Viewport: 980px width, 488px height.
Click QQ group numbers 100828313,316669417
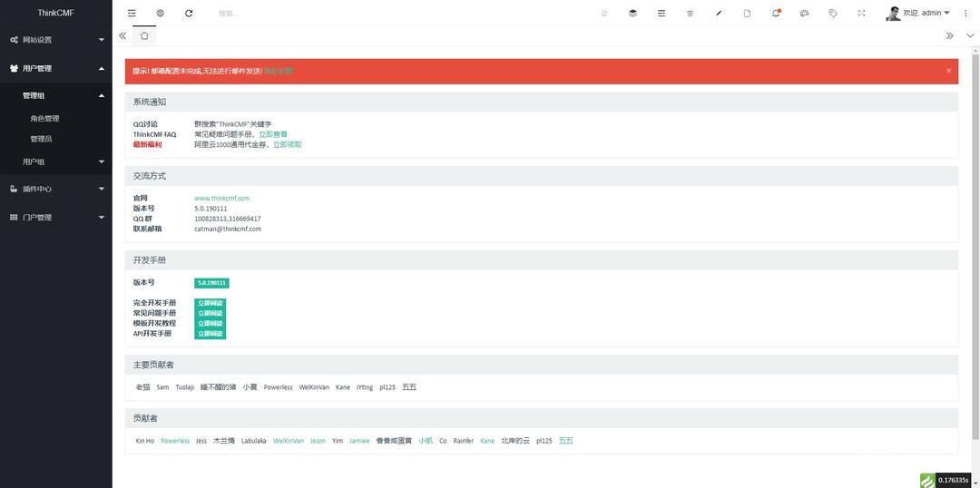coord(228,219)
